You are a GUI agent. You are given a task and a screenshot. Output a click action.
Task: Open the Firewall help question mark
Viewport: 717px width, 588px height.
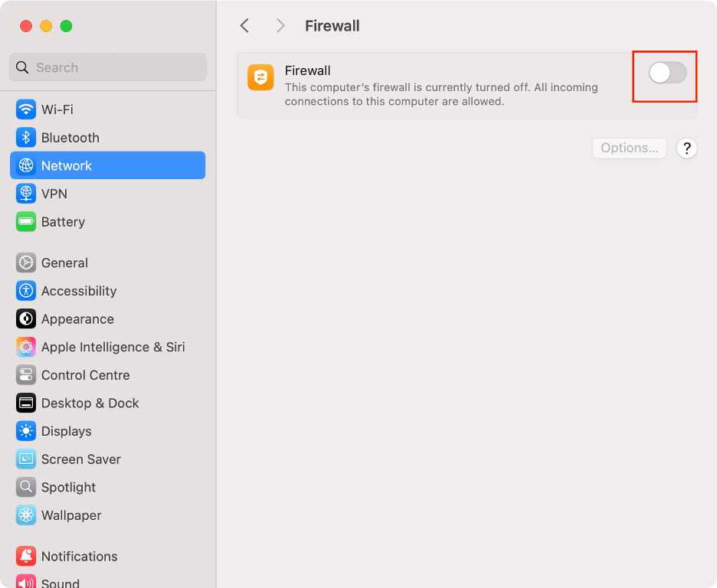pos(687,149)
